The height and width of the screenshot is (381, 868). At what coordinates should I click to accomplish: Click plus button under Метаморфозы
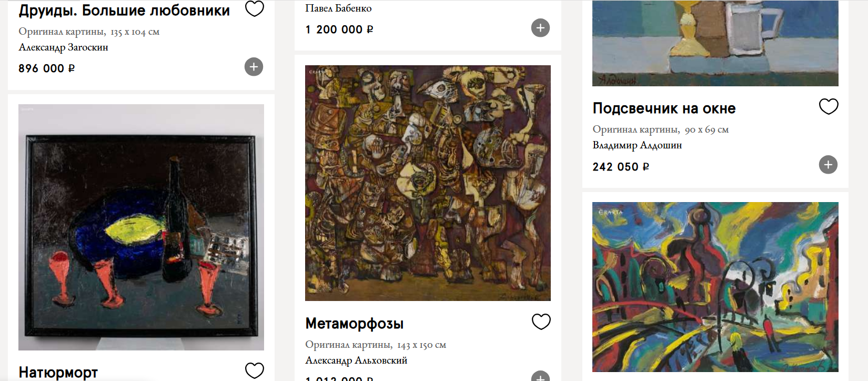[540, 376]
